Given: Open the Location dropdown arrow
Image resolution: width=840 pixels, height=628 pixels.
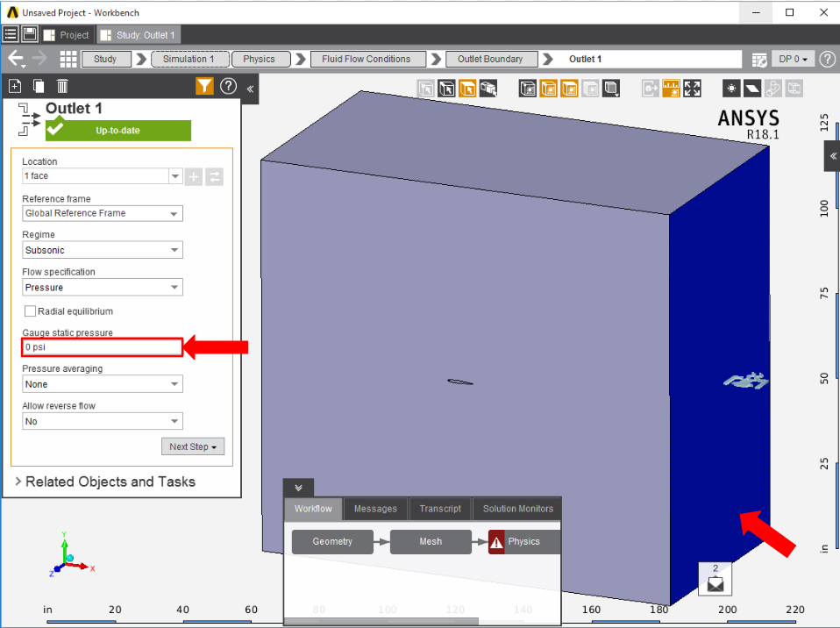Looking at the screenshot, I should click(175, 175).
